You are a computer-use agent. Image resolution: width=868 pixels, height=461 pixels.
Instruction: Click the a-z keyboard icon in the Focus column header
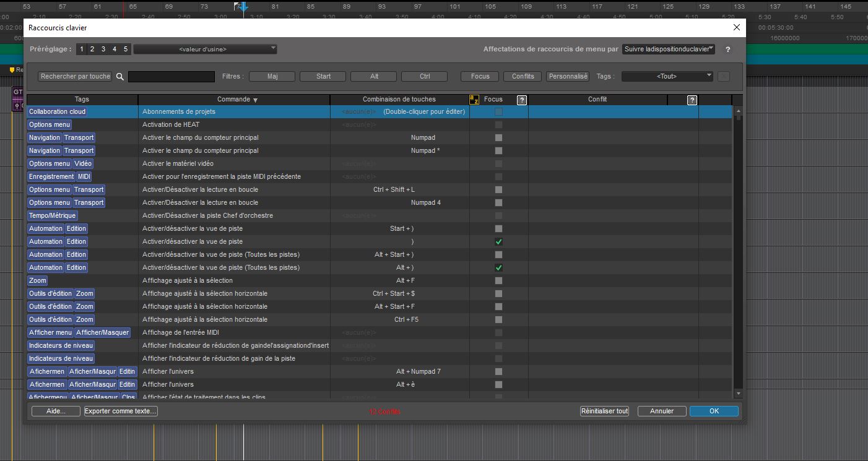click(x=474, y=99)
